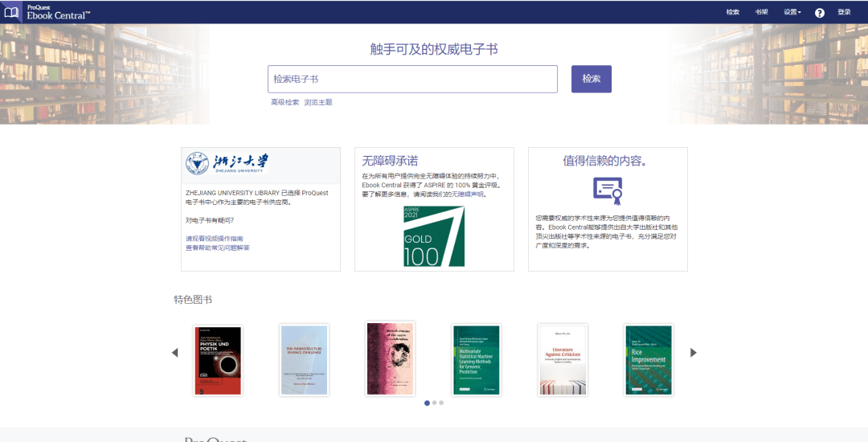Open the Physik und Poetik book cover
The image size is (868, 442).
click(x=218, y=360)
